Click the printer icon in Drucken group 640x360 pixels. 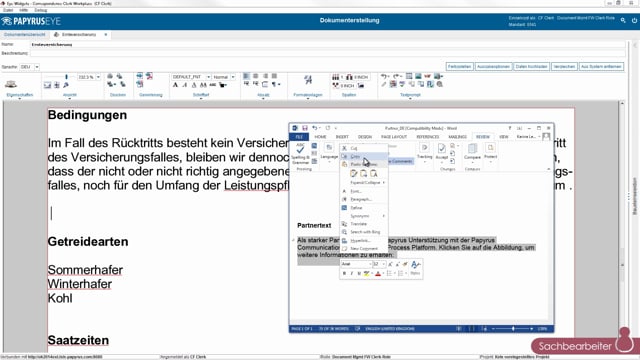pos(110,76)
